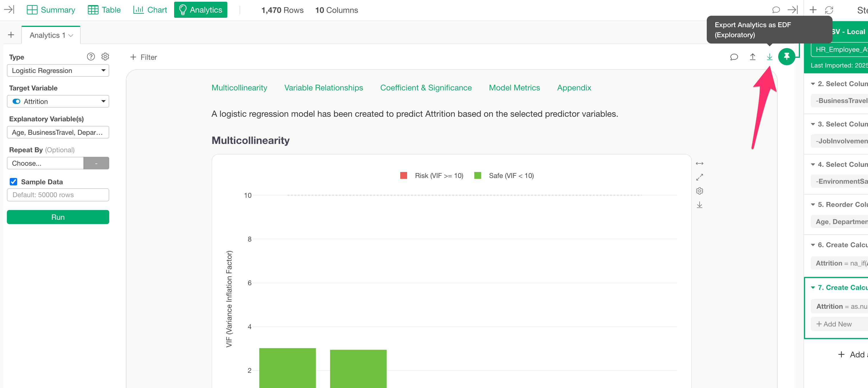Click the Type help question mark icon
This screenshot has width=868, height=388.
tap(91, 57)
